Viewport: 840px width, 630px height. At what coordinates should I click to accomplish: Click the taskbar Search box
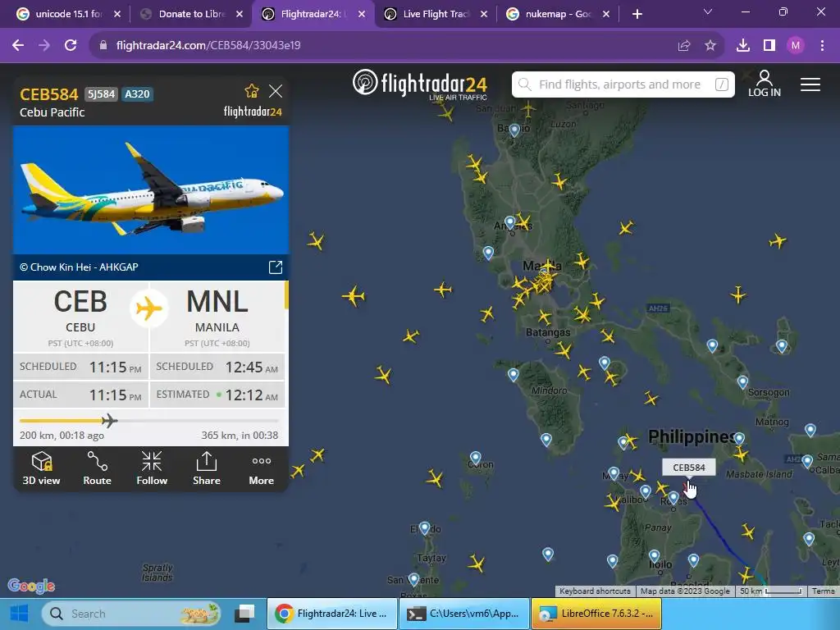click(131, 614)
